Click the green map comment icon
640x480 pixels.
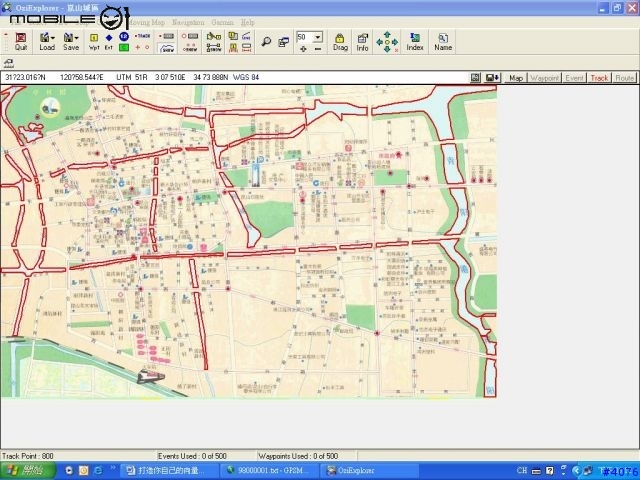[124, 47]
